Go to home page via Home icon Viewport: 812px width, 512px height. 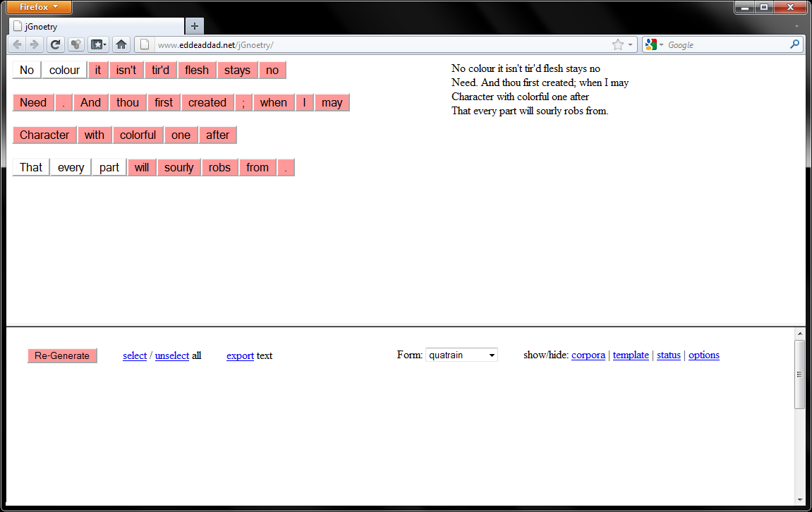pos(121,44)
